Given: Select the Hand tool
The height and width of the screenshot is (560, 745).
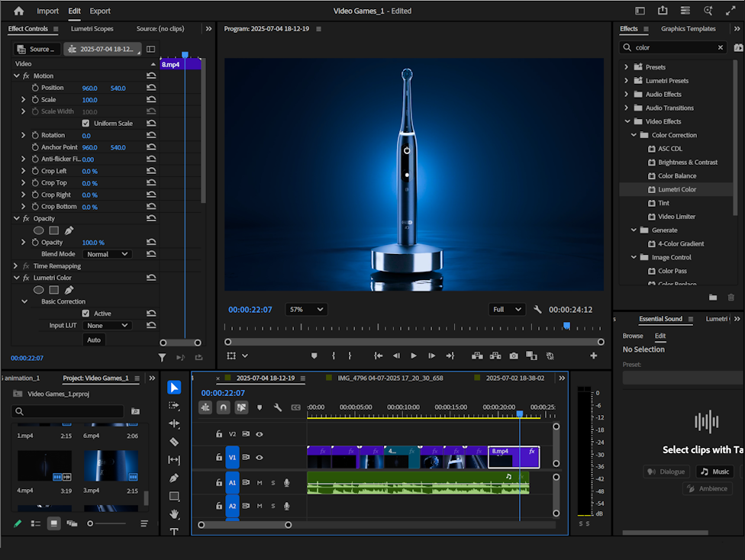Looking at the screenshot, I should pyautogui.click(x=174, y=514).
